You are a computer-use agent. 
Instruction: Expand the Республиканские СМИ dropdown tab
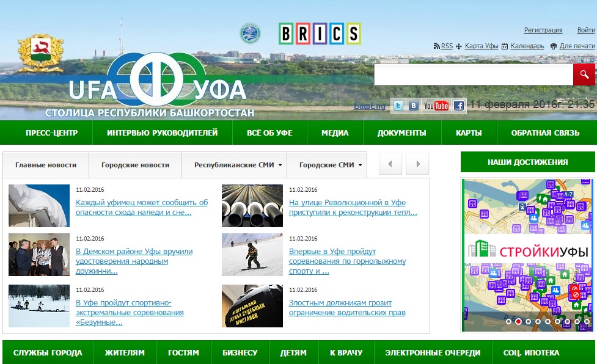pyautogui.click(x=238, y=165)
